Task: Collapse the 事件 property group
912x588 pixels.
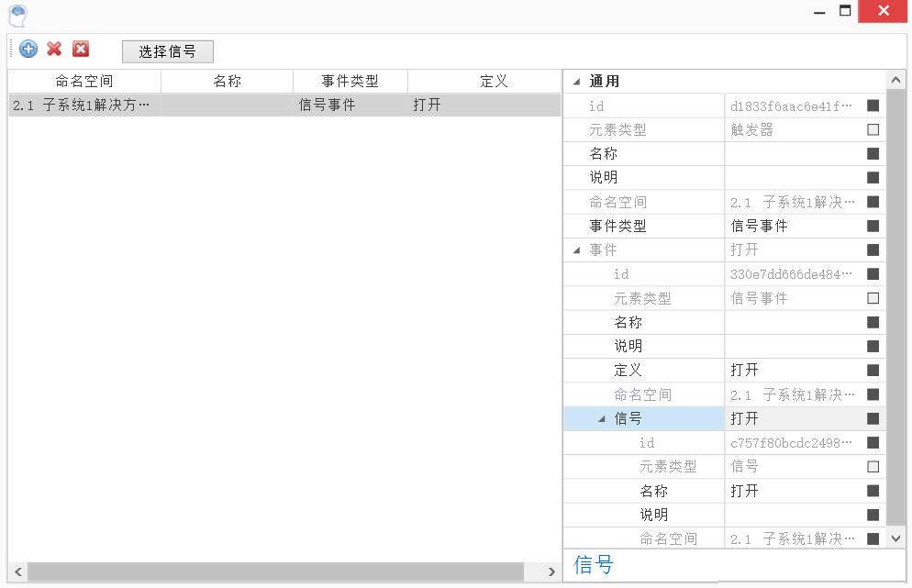Action: (577, 250)
